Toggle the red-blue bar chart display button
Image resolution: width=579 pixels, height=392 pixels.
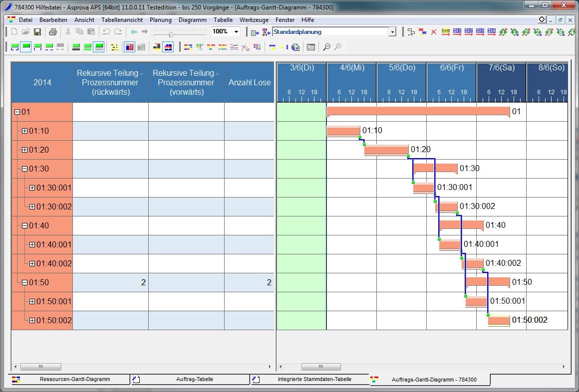(129, 47)
